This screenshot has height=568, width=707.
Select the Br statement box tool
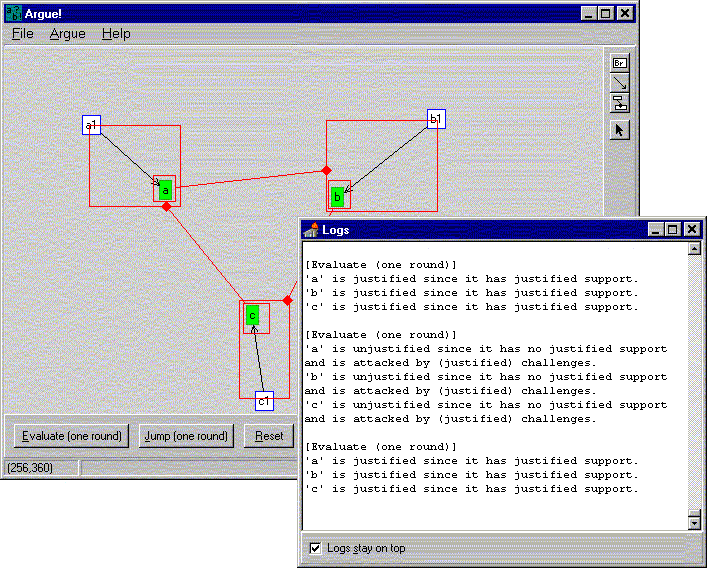pos(620,62)
